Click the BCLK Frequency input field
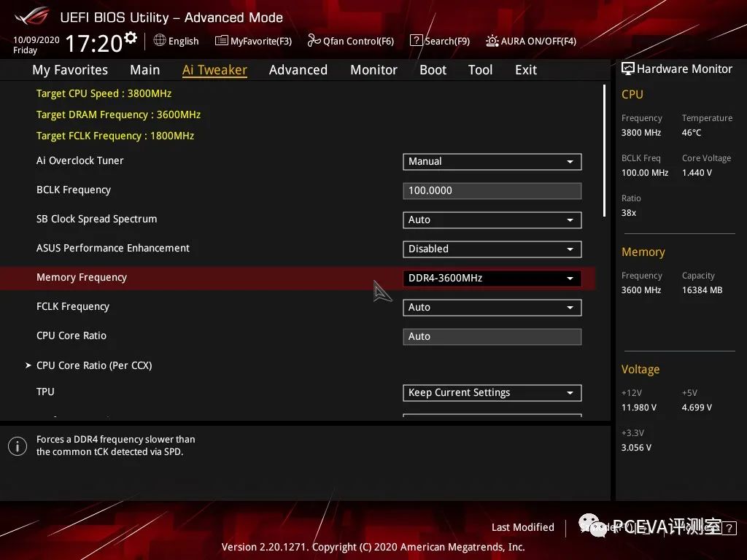 (x=492, y=190)
